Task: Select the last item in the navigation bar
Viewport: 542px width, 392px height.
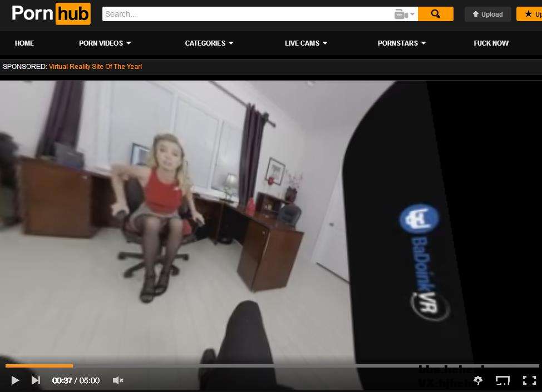Action: pyautogui.click(x=491, y=43)
